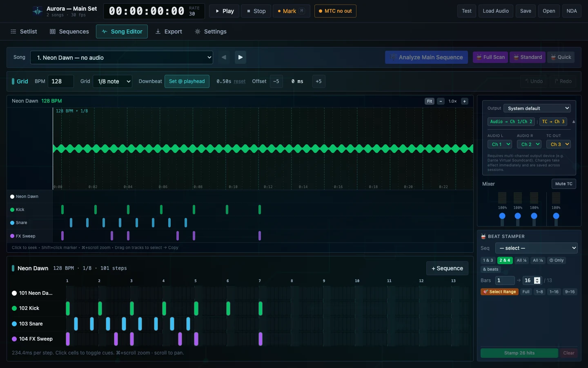Click the TC → Ch 3 badge
This screenshot has height=368, width=588.
click(x=553, y=121)
